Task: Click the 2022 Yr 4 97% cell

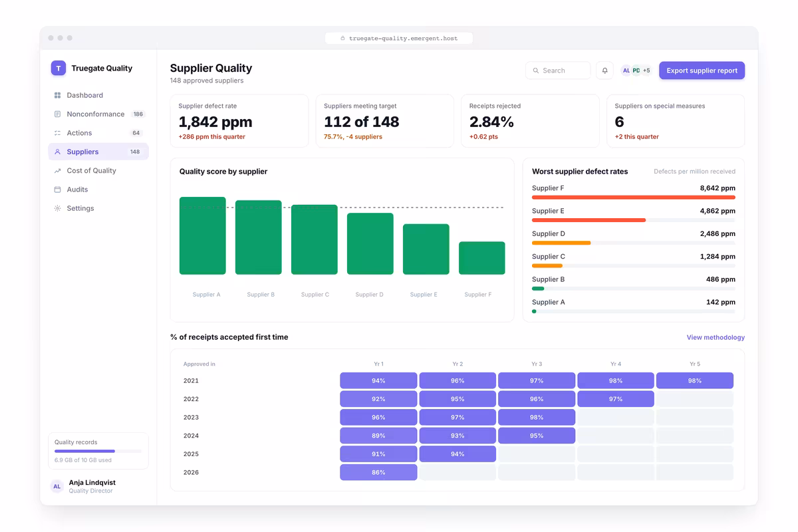Action: coord(616,399)
